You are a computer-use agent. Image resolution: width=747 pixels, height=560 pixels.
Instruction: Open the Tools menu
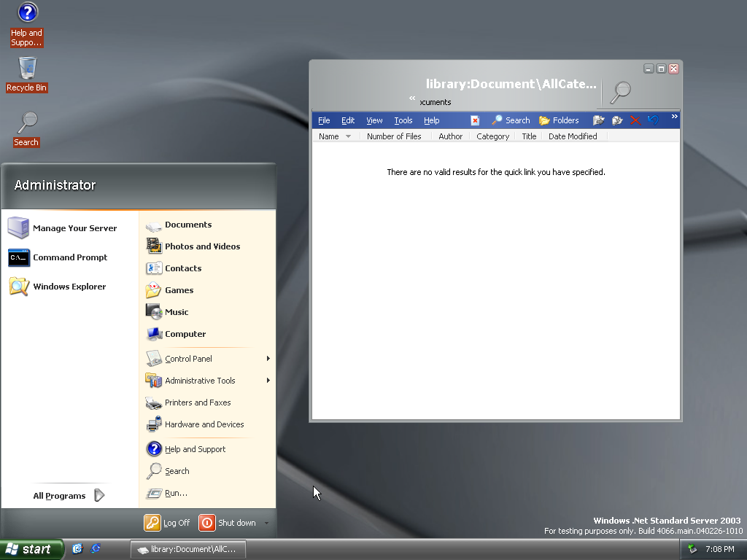[403, 120]
